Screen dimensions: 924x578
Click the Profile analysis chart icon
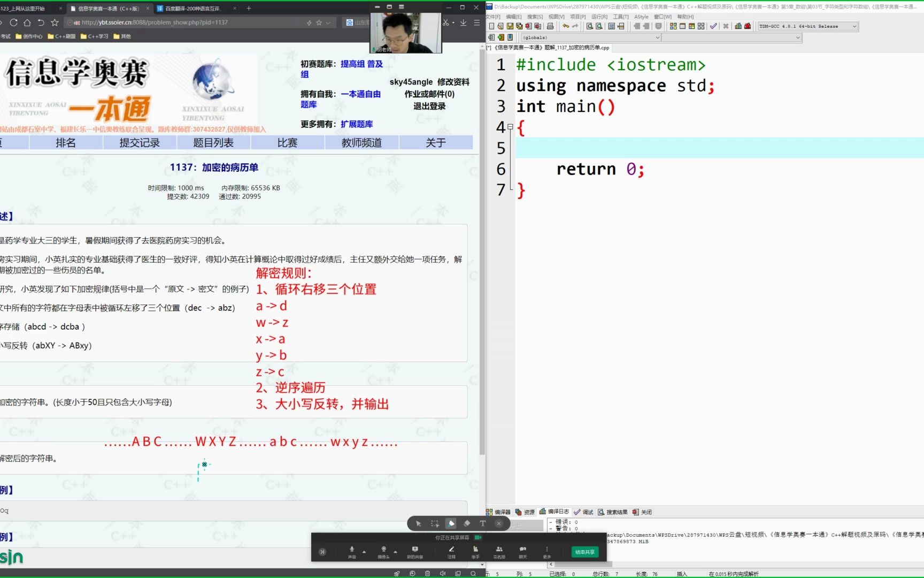[x=738, y=26]
